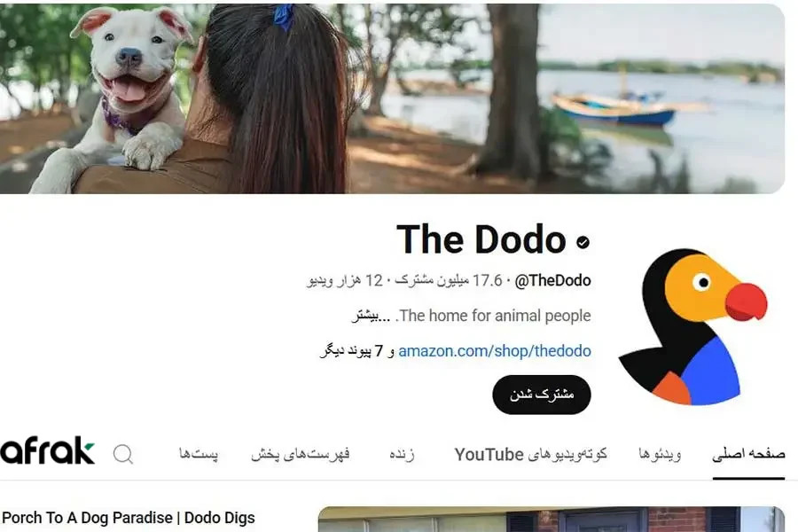
Task: Subscribe using the مشترک شدن button
Action: click(542, 395)
